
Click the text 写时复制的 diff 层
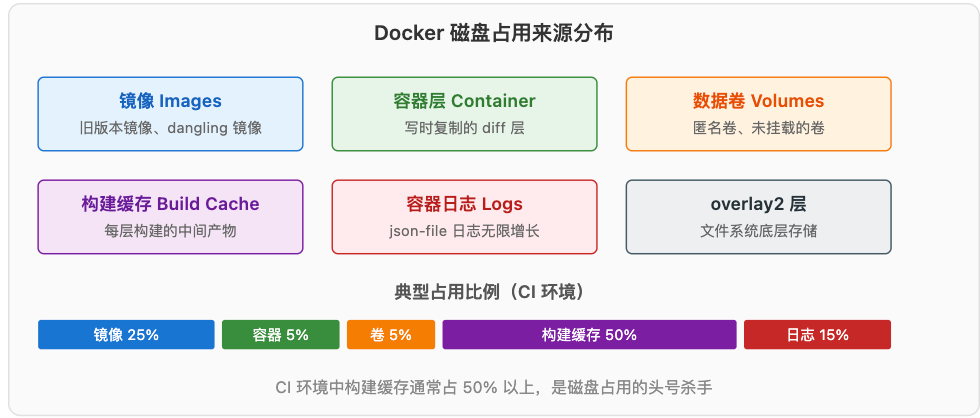pyautogui.click(x=464, y=129)
